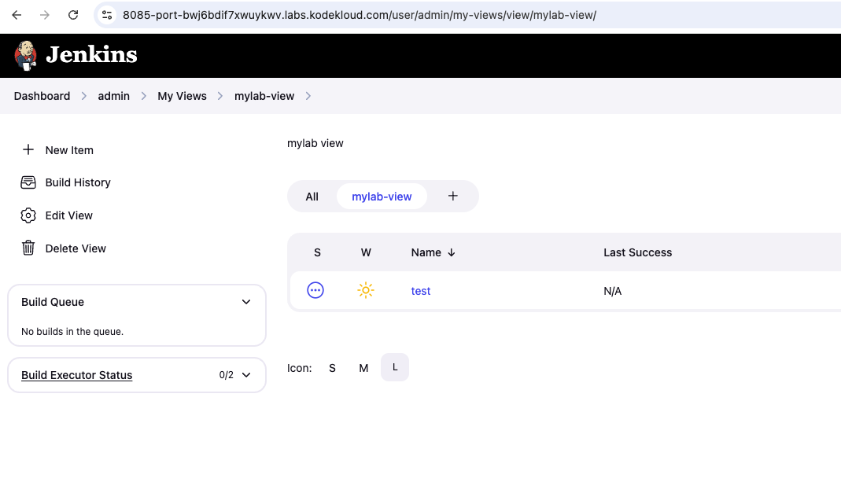Screen dimensions: 841x504
Task: Set icon size to S
Action: tap(332, 368)
